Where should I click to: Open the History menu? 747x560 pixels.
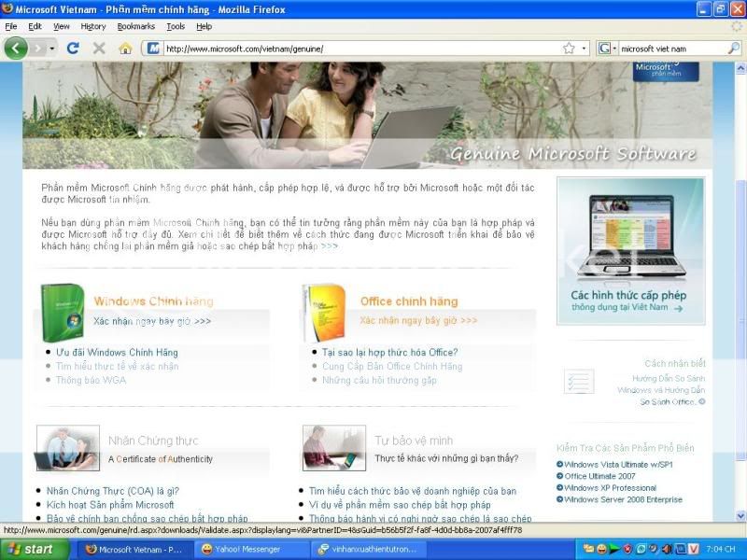[x=92, y=27]
